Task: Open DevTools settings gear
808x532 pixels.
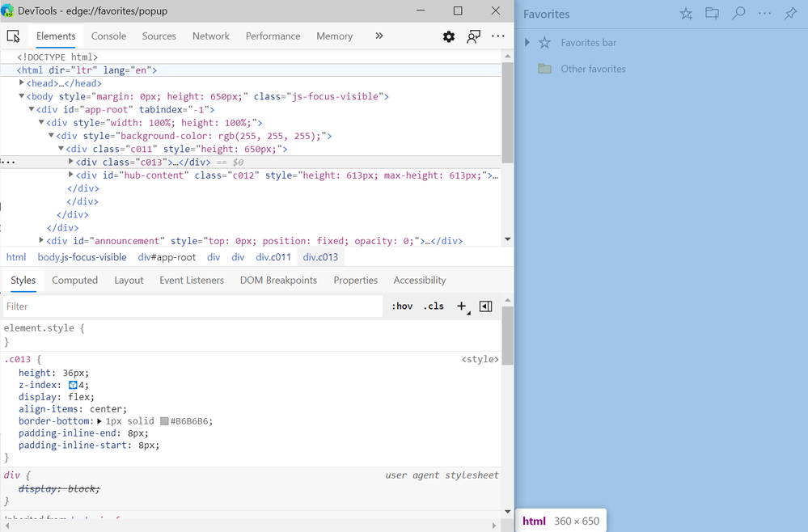Action: pos(449,36)
